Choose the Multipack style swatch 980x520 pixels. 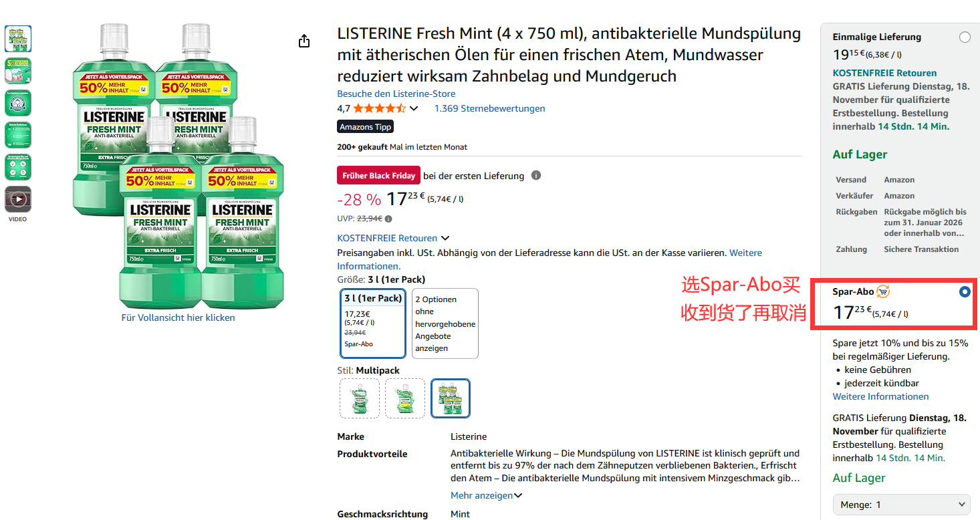coord(451,398)
